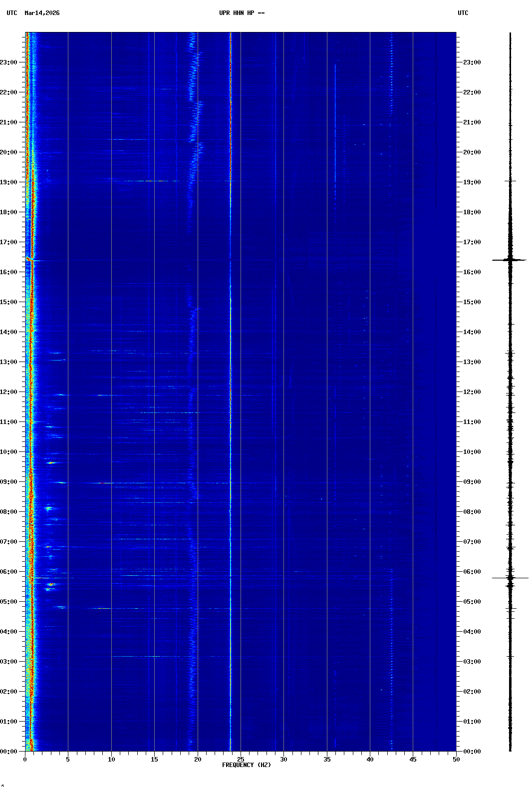
Task: Click the UTC label at top left
Action: [x=12, y=13]
